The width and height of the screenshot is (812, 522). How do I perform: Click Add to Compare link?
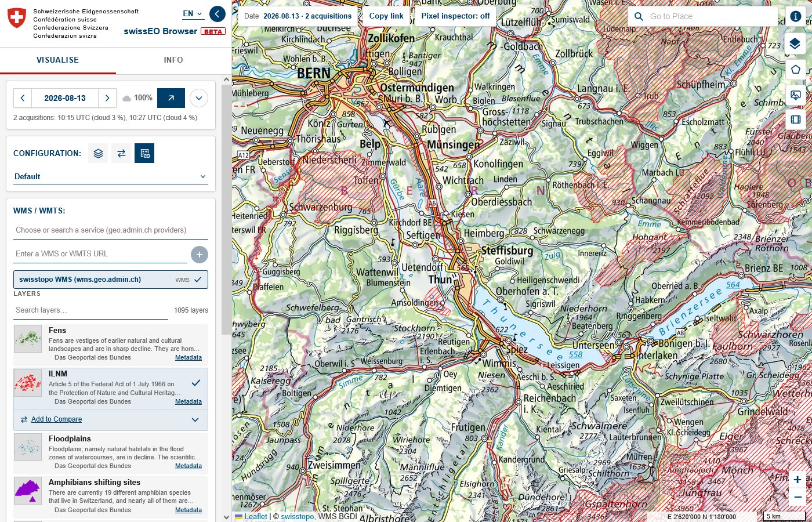56,419
